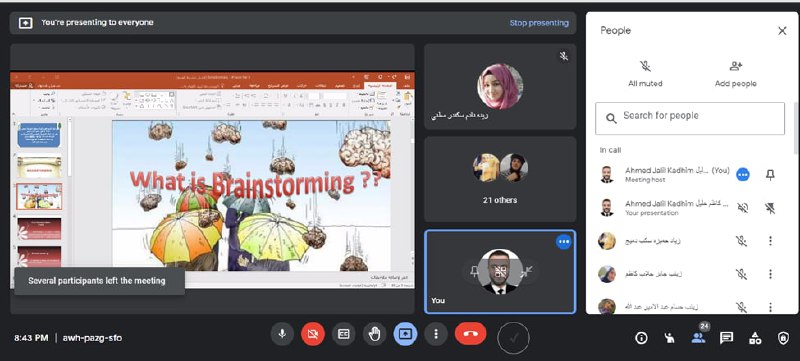Select the blue first slide thumbnail in PowerPoint

point(39,135)
